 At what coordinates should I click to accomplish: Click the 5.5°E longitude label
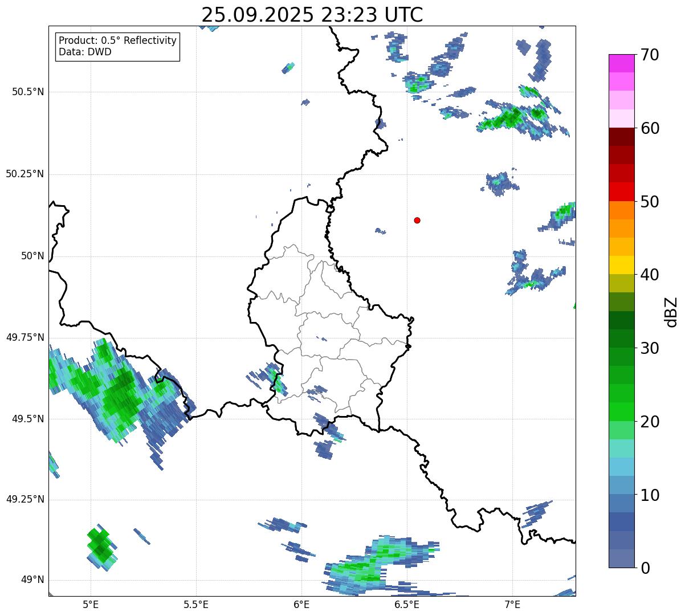click(x=196, y=604)
